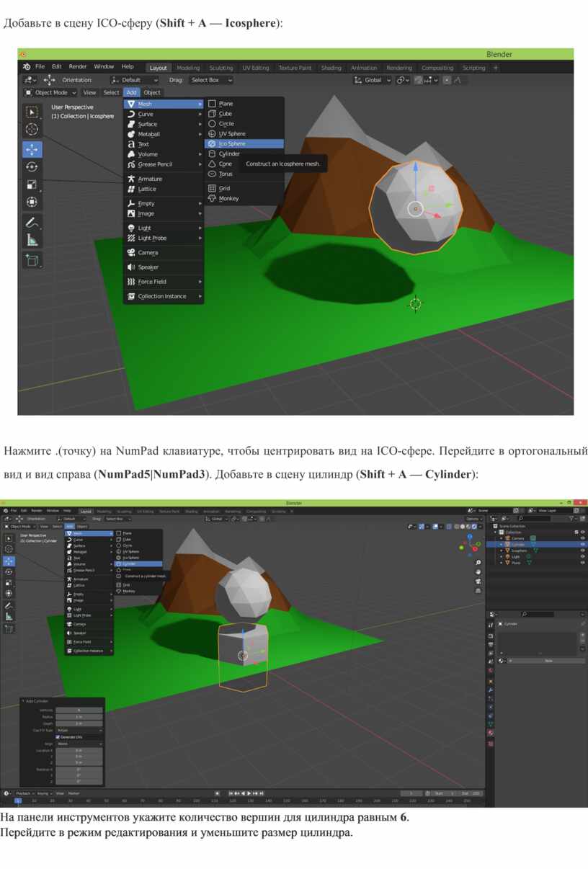Switch to the Modeling workspace tab in upper window

pos(188,68)
